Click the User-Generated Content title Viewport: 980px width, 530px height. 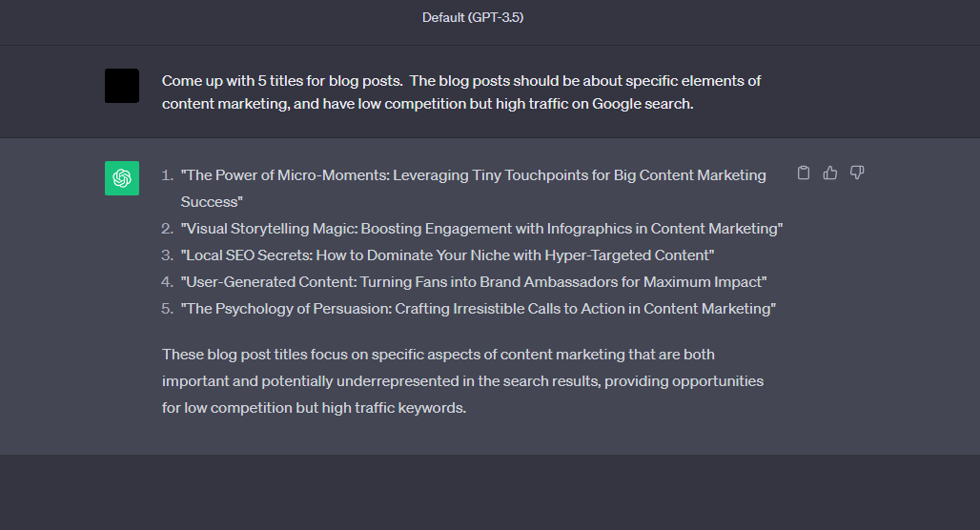point(474,282)
